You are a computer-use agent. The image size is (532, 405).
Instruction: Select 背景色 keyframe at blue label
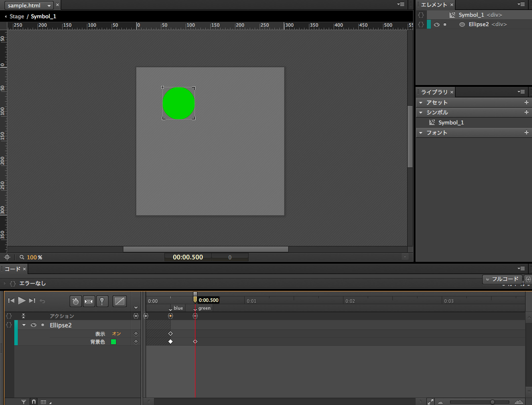coord(171,341)
